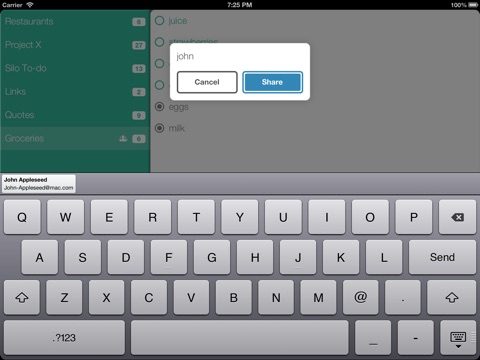Tap the S key
Image resolution: width=480 pixels, height=360 pixels.
pos(83,257)
